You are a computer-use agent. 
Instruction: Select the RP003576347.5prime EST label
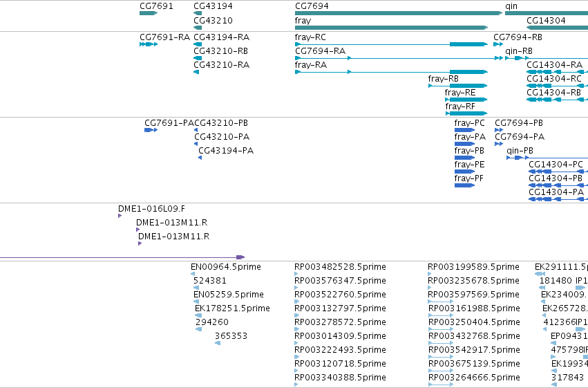coord(340,281)
